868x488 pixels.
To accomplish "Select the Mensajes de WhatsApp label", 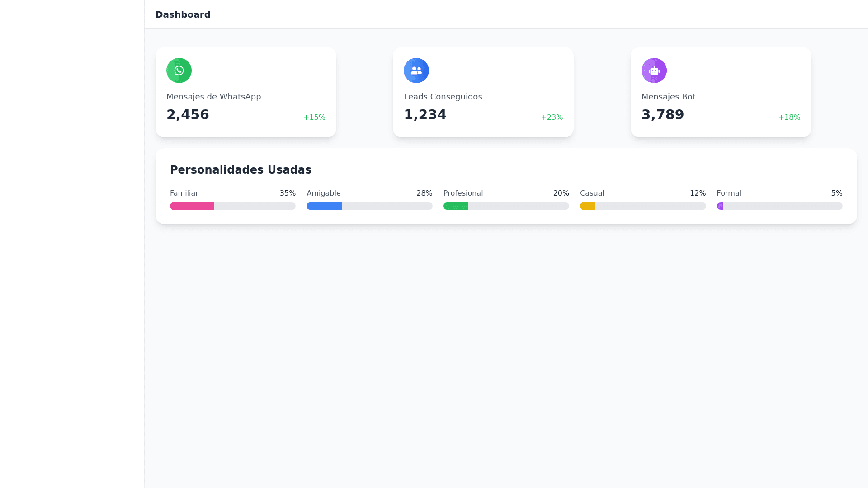I will 213,97.
